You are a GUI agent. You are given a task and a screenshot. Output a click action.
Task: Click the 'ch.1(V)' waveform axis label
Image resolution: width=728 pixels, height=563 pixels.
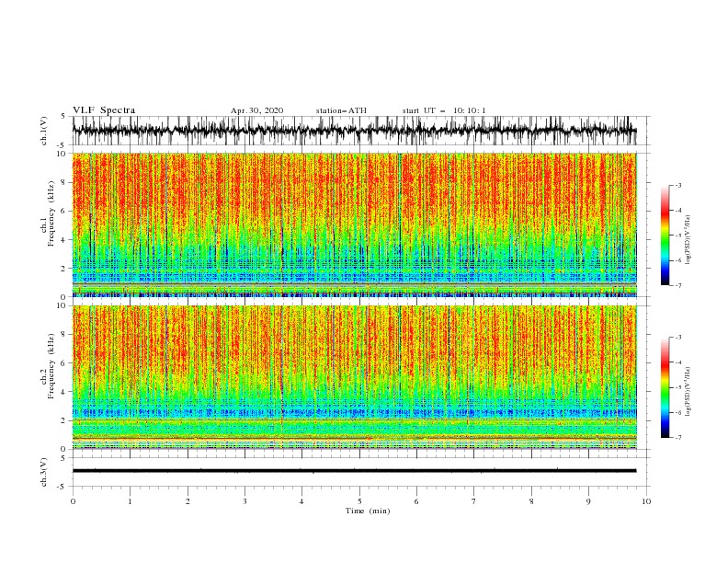pyautogui.click(x=44, y=131)
